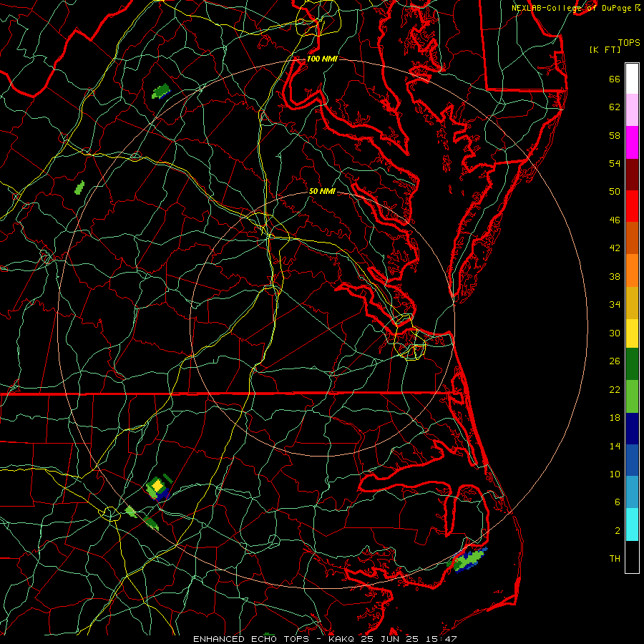The image size is (644, 644).
Task: Pick the bright orange legend swatch
Action: tap(632, 270)
